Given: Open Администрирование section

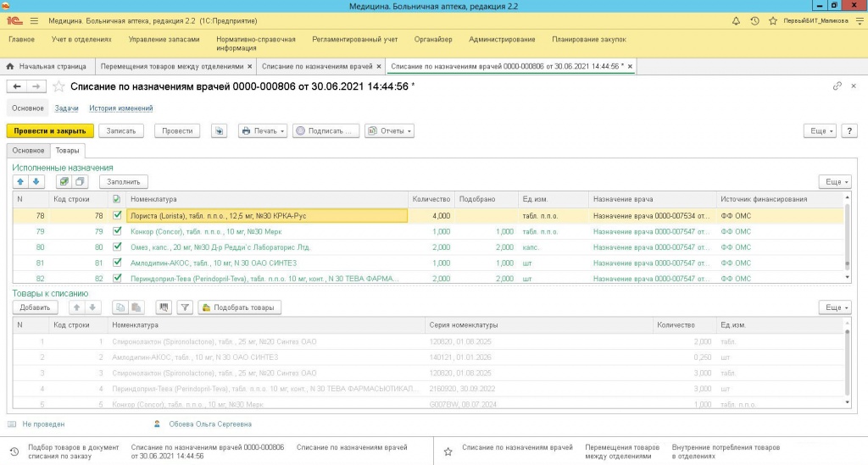Looking at the screenshot, I should click(502, 39).
